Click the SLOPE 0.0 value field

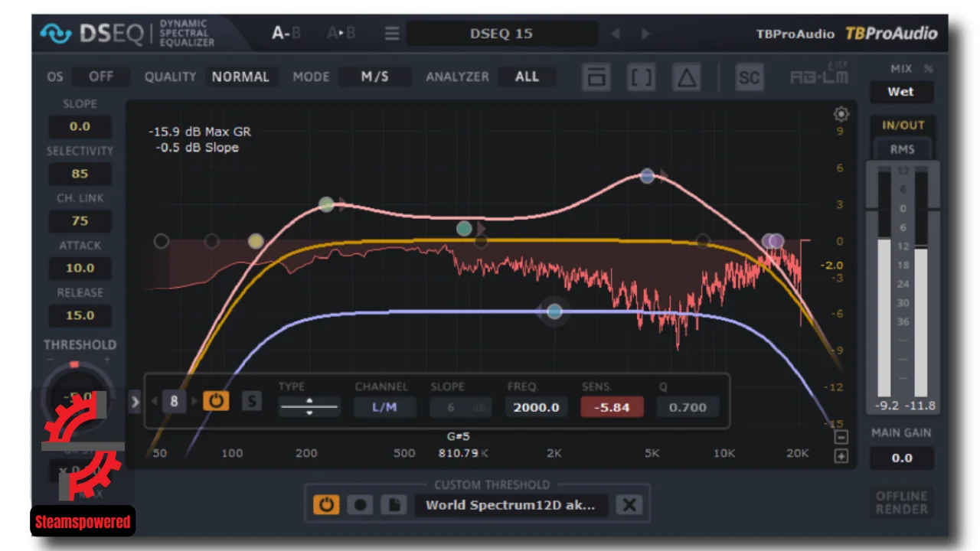80,127
